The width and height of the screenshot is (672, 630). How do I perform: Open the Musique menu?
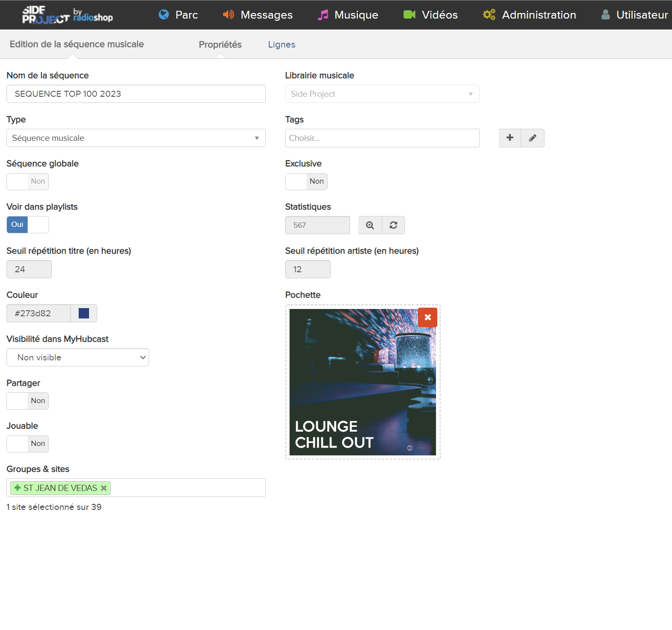coord(348,15)
